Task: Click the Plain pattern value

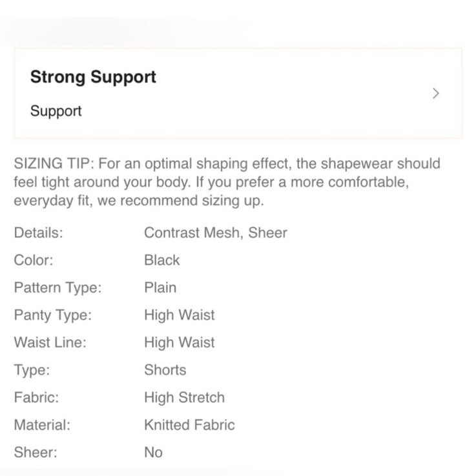Action: (160, 287)
